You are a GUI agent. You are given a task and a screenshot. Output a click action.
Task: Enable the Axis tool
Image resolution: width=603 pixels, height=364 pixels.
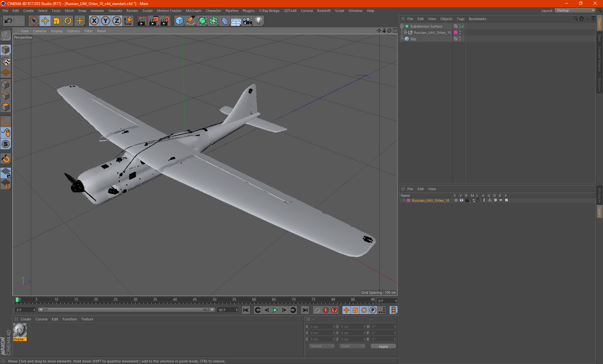click(6, 121)
